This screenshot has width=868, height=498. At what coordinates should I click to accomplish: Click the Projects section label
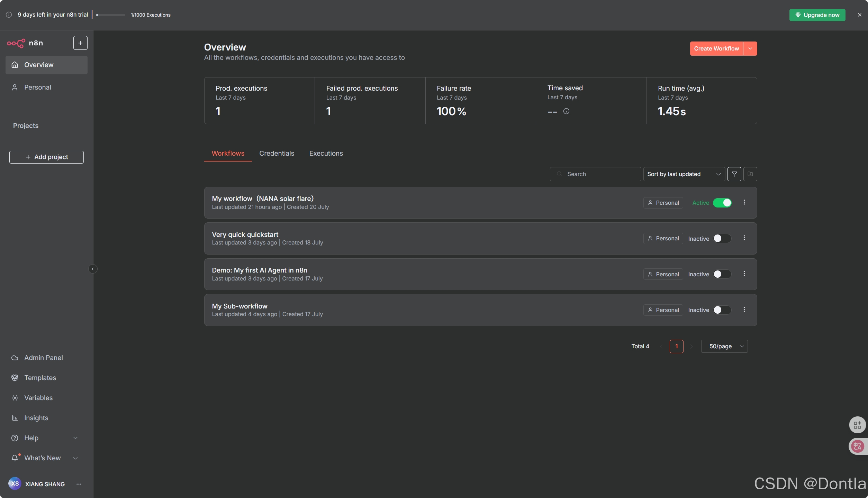[x=26, y=126]
